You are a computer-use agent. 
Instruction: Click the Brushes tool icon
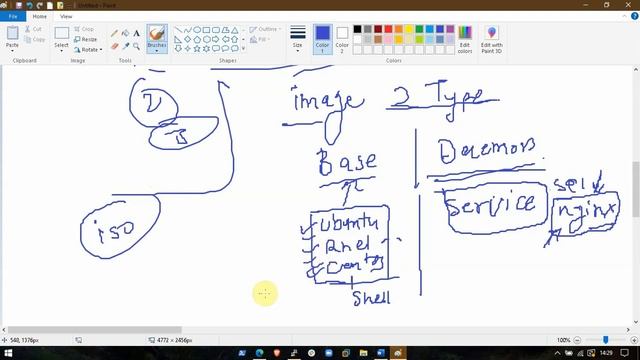[157, 33]
